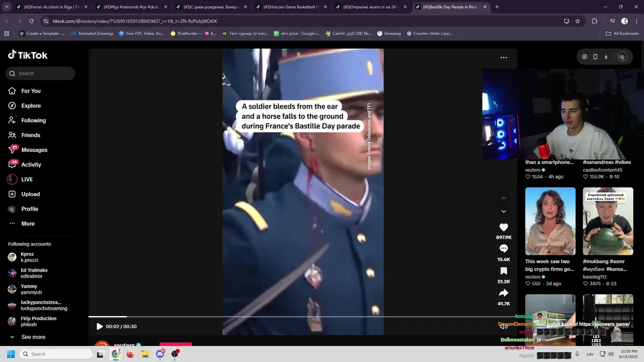The height and width of the screenshot is (362, 644).
Task: Click kanoleg112 author name
Action: (x=595, y=277)
